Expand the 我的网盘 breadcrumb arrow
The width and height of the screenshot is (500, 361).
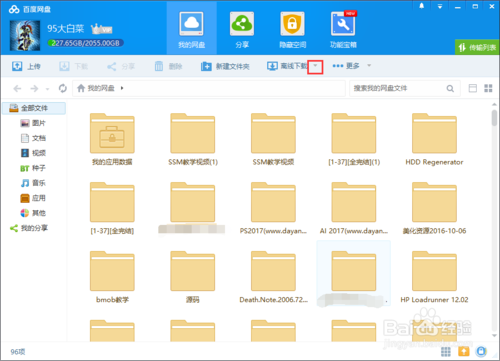point(122,88)
